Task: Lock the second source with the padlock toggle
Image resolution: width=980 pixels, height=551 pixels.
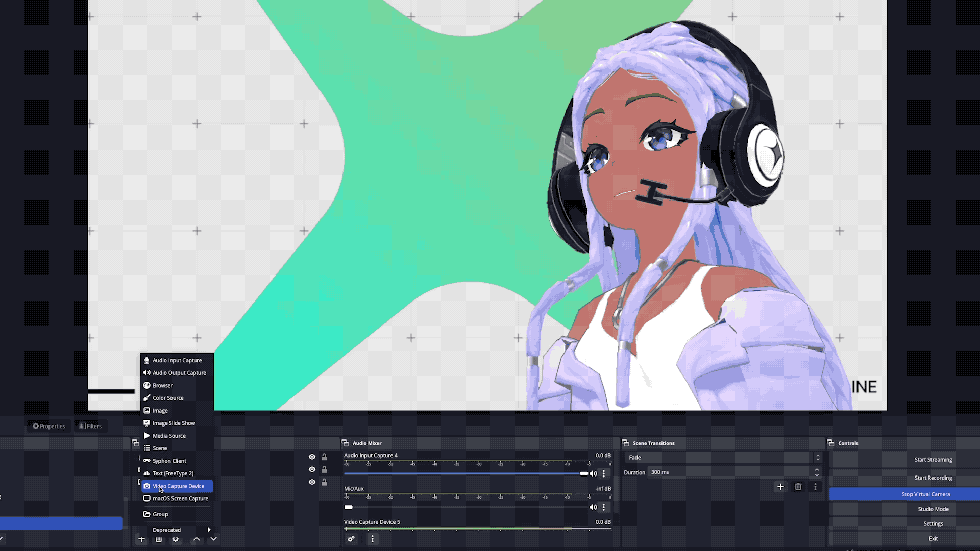Action: pos(324,469)
